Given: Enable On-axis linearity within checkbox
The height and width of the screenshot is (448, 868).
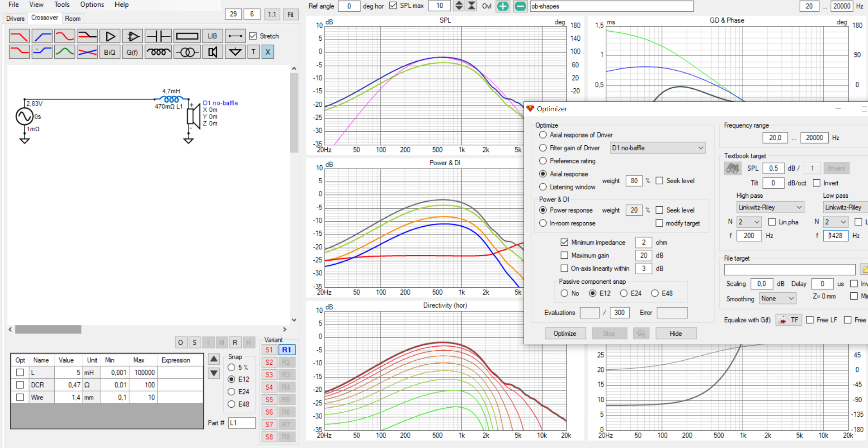Looking at the screenshot, I should pyautogui.click(x=564, y=268).
